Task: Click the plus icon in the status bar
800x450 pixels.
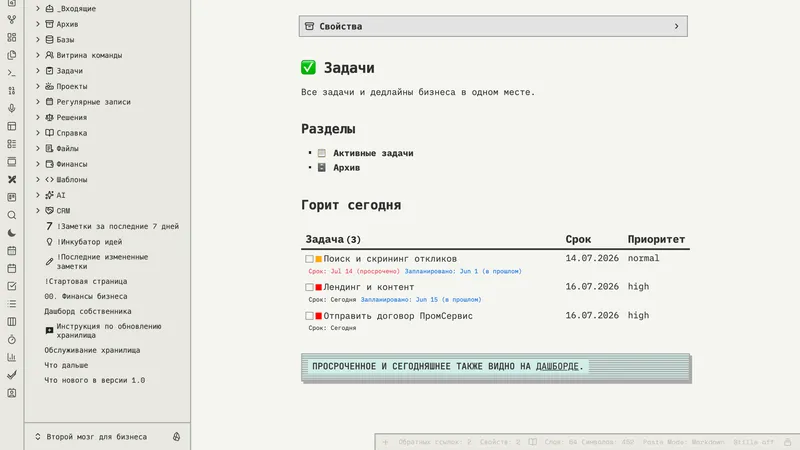Action: click(385, 442)
